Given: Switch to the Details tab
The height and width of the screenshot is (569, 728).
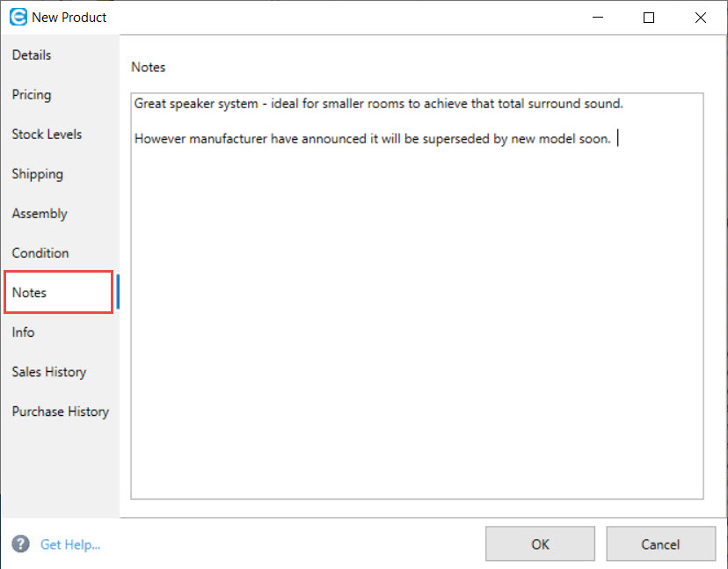Looking at the screenshot, I should tap(32, 55).
